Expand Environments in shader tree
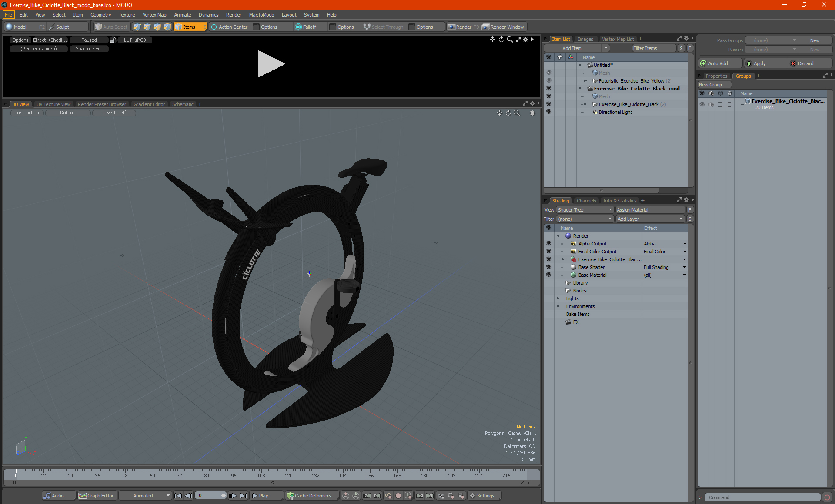This screenshot has width=835, height=504. click(558, 306)
